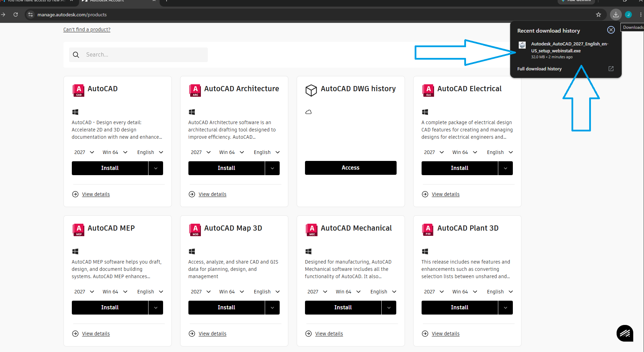Click the AutoCAD Electrical product logo

(x=429, y=90)
